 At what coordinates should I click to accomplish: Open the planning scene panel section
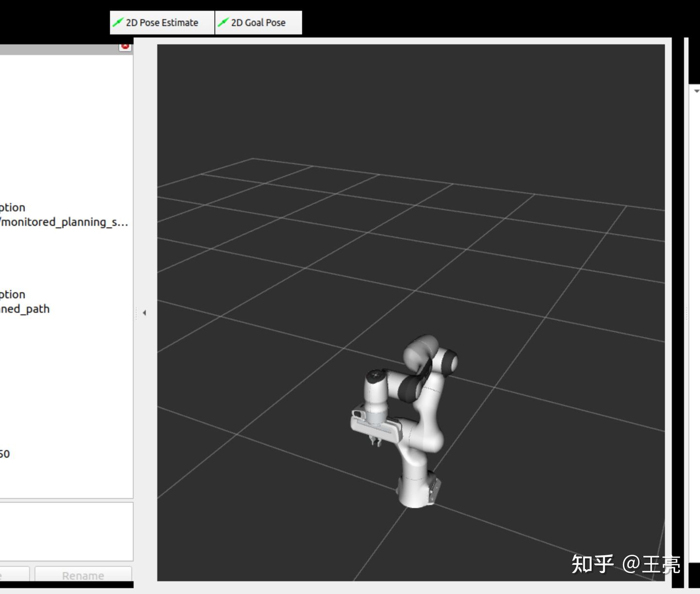63,207
